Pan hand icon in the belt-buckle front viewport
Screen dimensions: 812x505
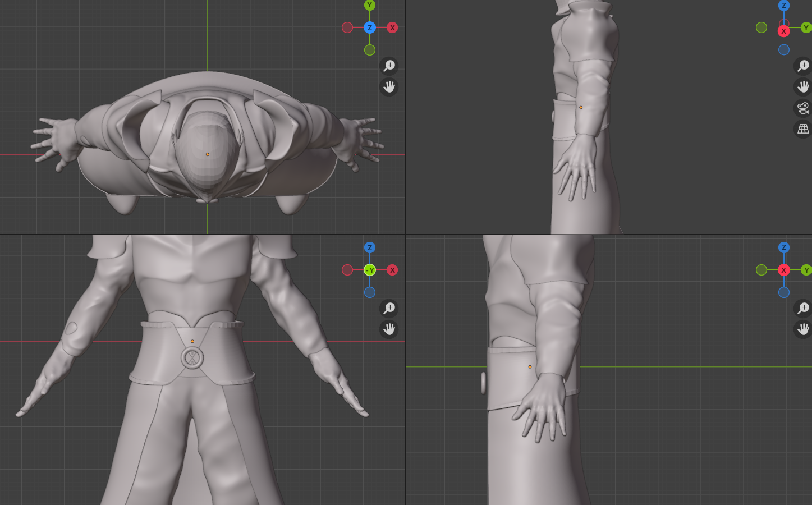coord(389,329)
